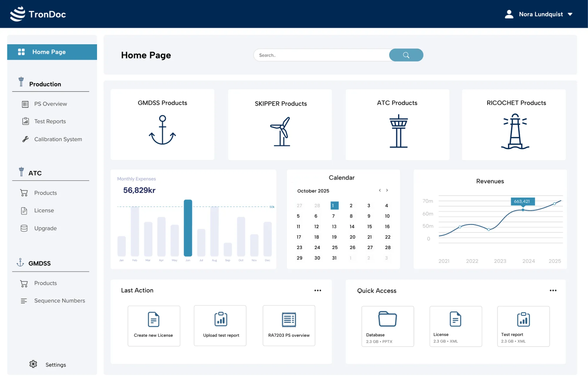Click the Upload test report icon
Image resolution: width=588 pixels, height=385 pixels.
221,319
